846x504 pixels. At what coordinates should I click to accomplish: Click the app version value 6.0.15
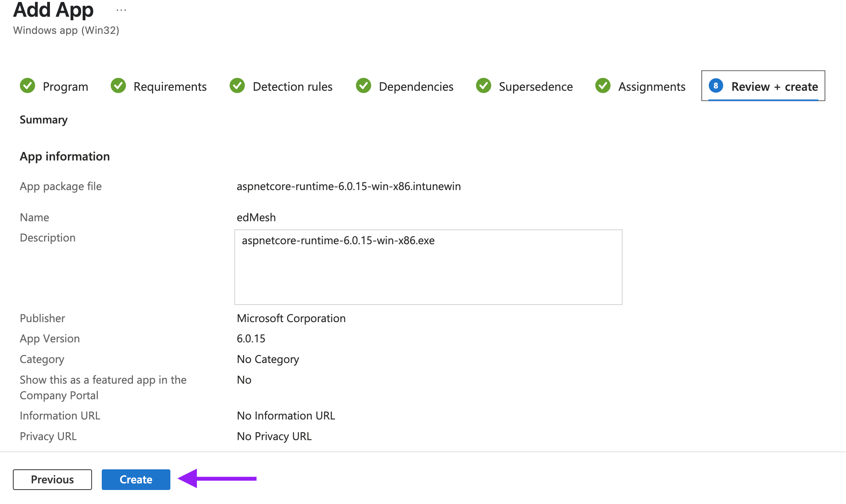click(x=251, y=338)
